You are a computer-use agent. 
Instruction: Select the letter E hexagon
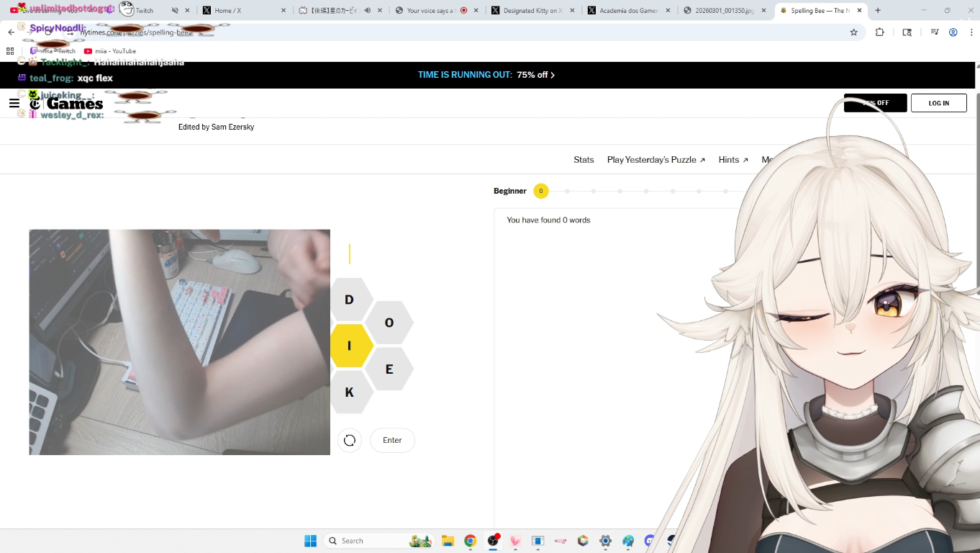pos(389,369)
